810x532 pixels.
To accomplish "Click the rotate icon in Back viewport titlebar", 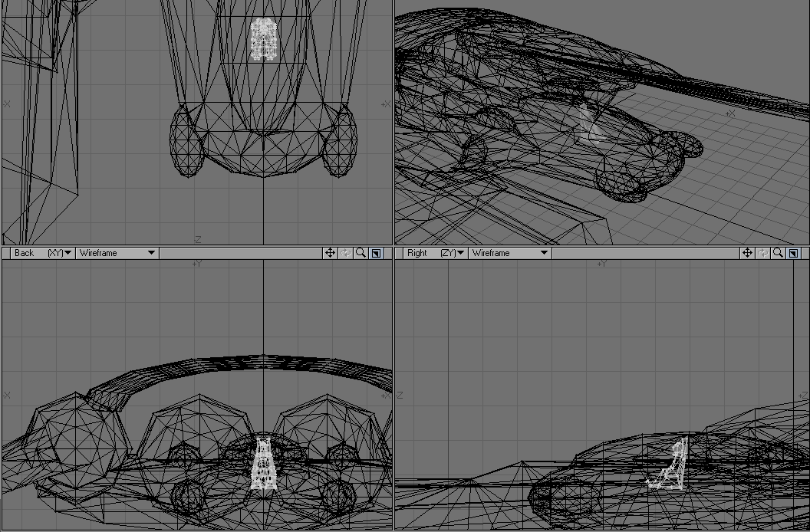I will 345,253.
